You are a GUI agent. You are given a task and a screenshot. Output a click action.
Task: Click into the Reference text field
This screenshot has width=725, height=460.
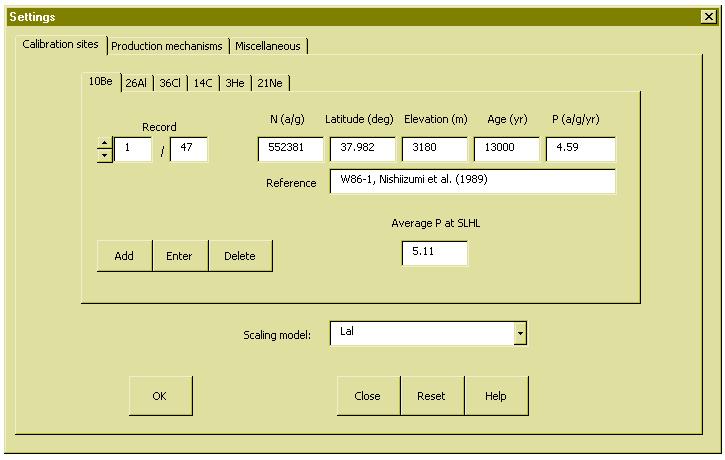pos(472,181)
